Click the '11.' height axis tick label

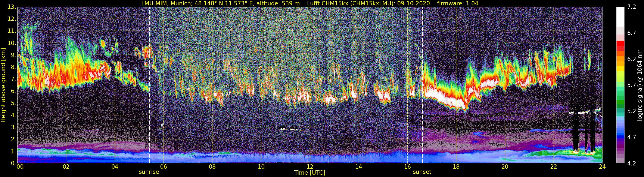click(x=12, y=31)
